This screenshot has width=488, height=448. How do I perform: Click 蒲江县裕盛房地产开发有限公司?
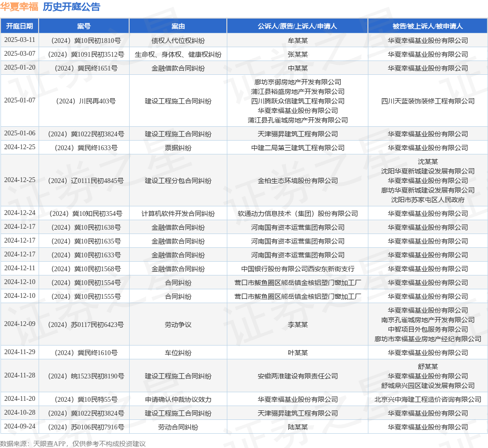click(x=297, y=92)
